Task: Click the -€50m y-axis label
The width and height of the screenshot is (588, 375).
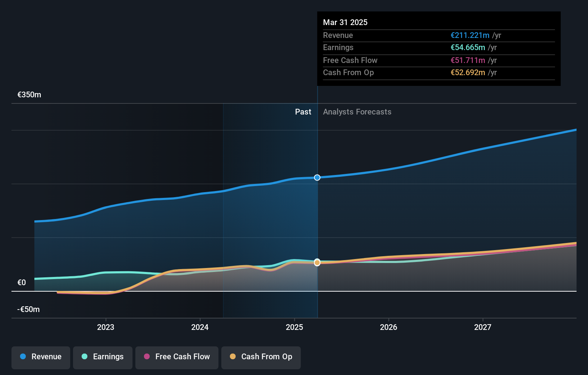Action: pyautogui.click(x=29, y=310)
